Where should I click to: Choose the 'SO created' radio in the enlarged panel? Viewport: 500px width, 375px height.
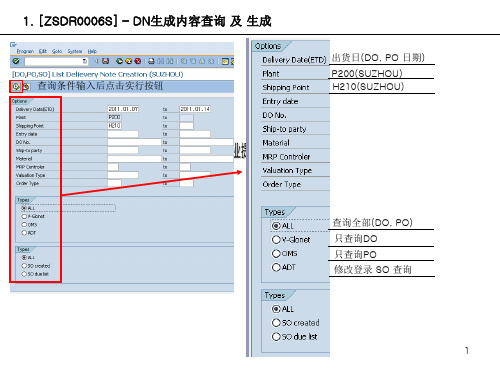tap(276, 323)
